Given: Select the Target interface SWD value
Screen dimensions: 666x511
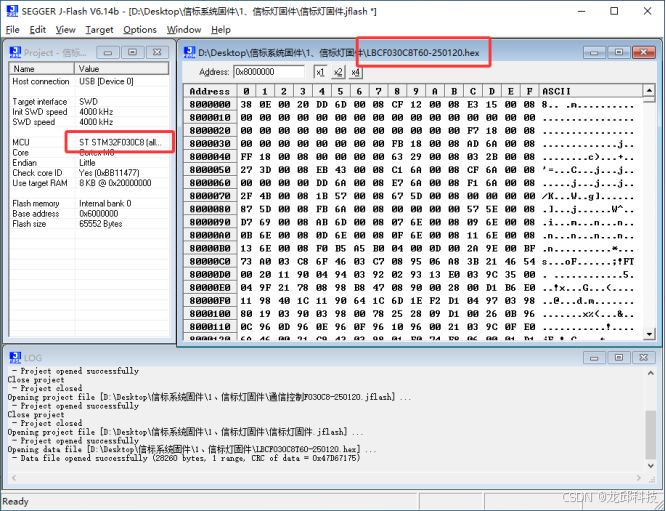Looking at the screenshot, I should click(x=88, y=102).
